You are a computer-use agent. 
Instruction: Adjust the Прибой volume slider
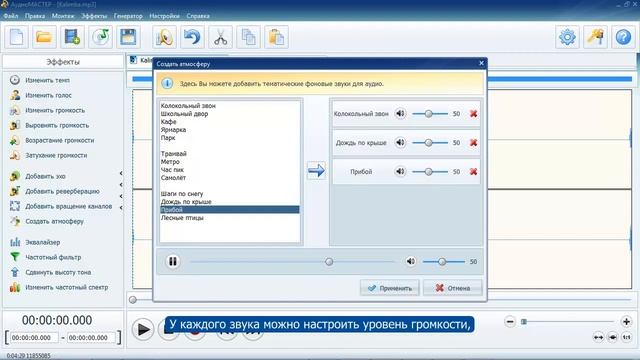pyautogui.click(x=430, y=172)
